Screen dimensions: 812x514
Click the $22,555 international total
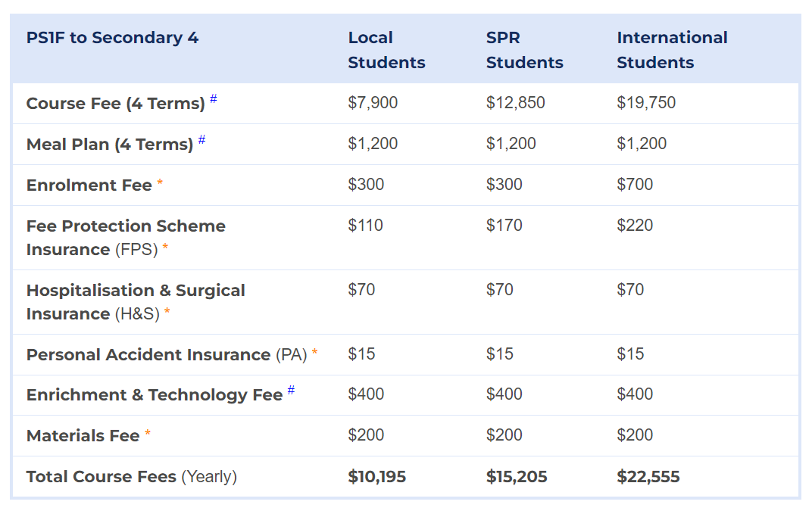click(x=648, y=477)
